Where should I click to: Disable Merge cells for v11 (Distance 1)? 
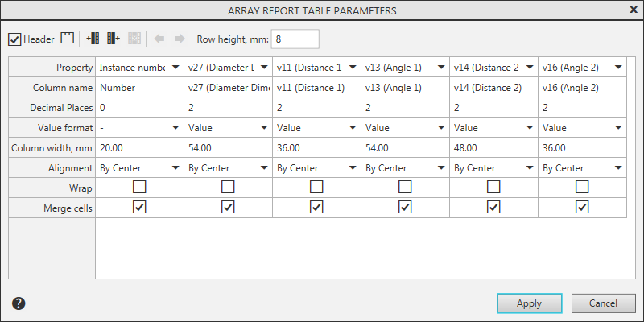point(317,208)
